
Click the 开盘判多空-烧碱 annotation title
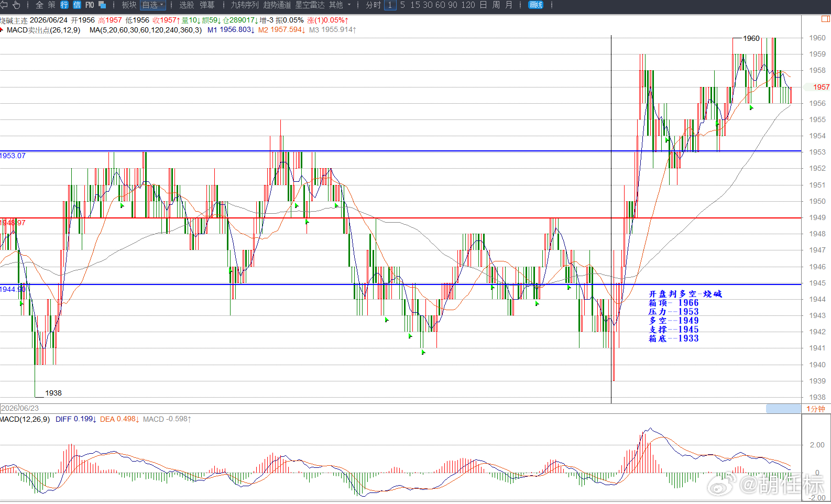685,294
